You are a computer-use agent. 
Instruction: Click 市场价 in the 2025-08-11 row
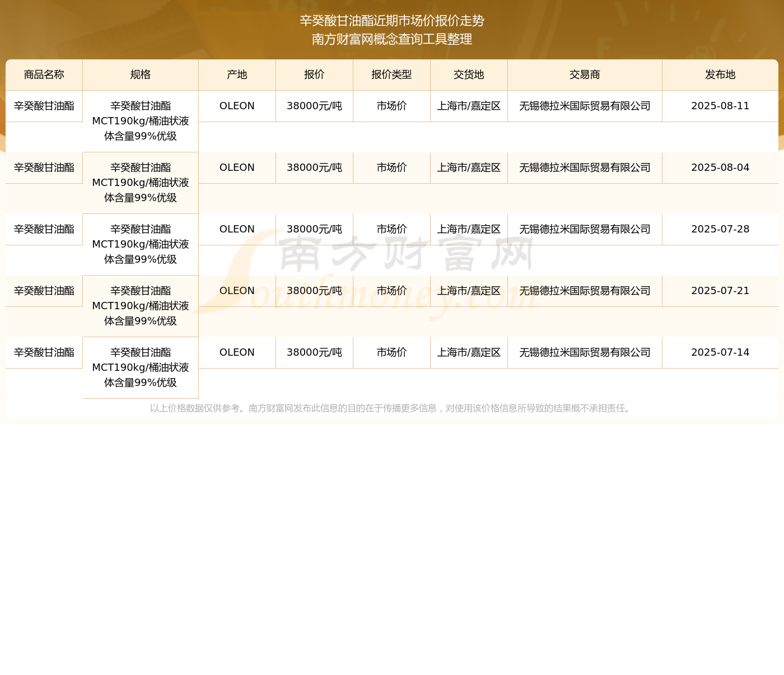click(x=392, y=106)
